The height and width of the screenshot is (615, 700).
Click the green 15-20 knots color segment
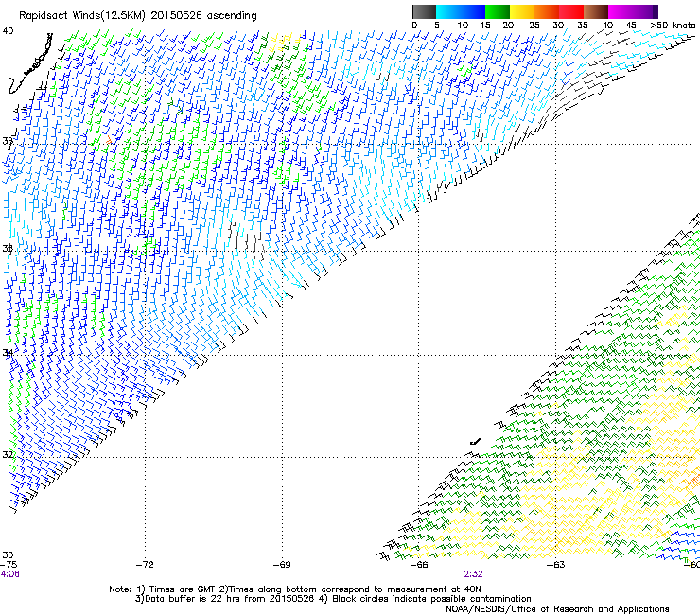[x=498, y=11]
